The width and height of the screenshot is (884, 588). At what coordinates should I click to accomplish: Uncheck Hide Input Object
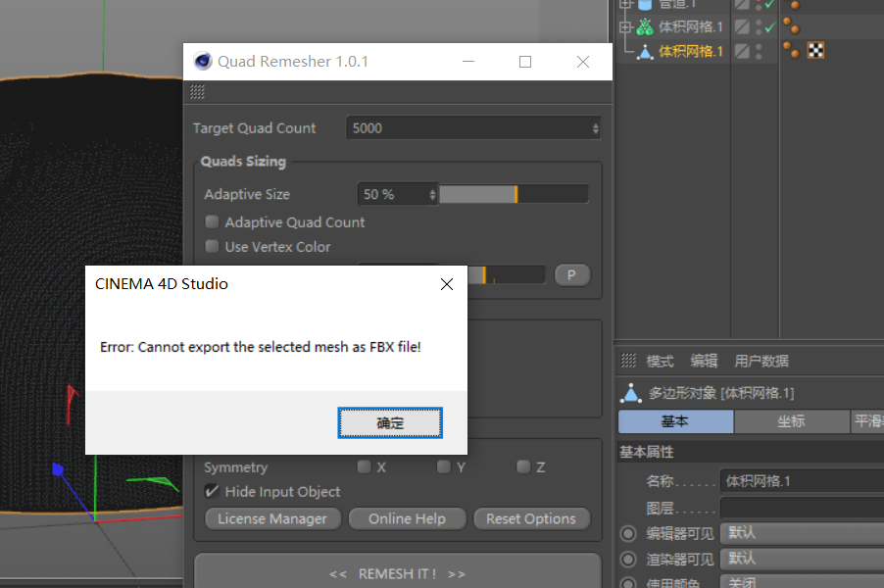pyautogui.click(x=212, y=491)
